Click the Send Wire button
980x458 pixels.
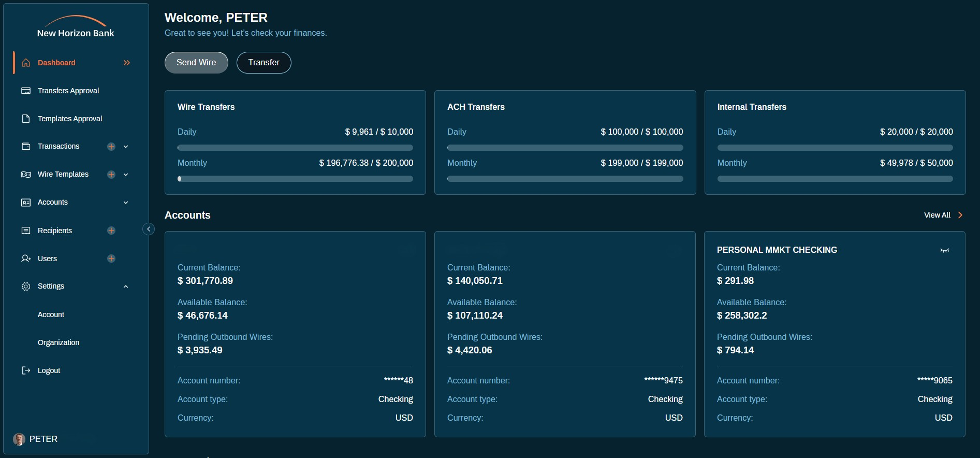point(196,63)
